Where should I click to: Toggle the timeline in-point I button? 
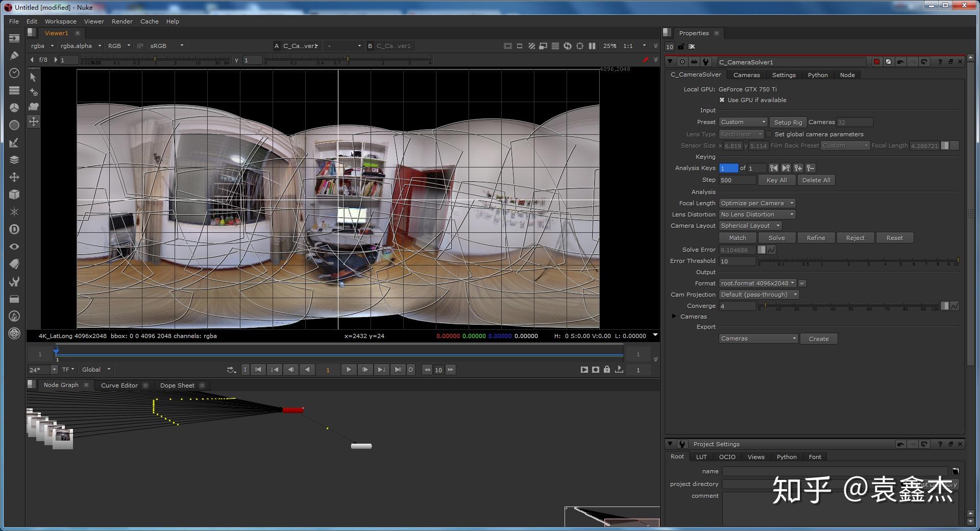tap(245, 370)
